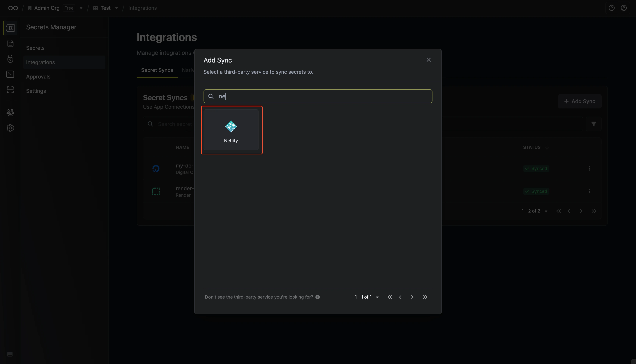
Task: Go to next page in Add Sync dialog
Action: pyautogui.click(x=412, y=297)
